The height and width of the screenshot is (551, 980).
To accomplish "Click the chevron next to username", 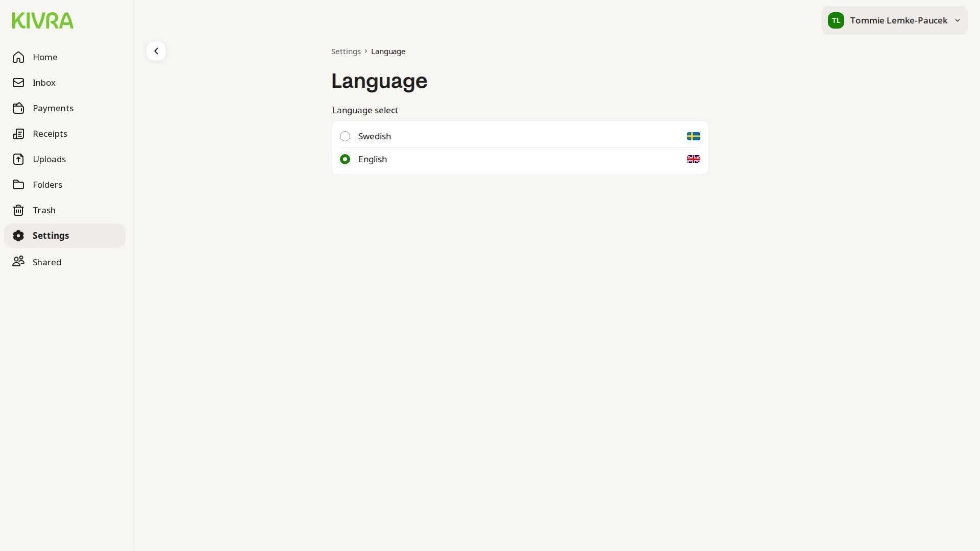I will click(958, 20).
